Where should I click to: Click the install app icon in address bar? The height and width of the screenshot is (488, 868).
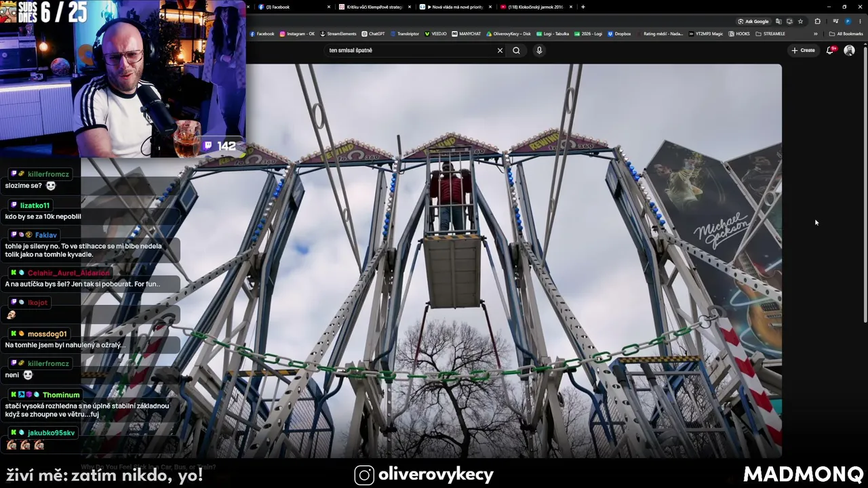789,21
